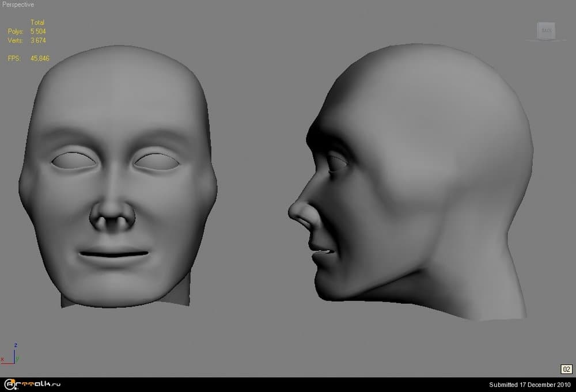This screenshot has width=576, height=392.
Task: Click the FPS value readout
Action: (x=40, y=58)
